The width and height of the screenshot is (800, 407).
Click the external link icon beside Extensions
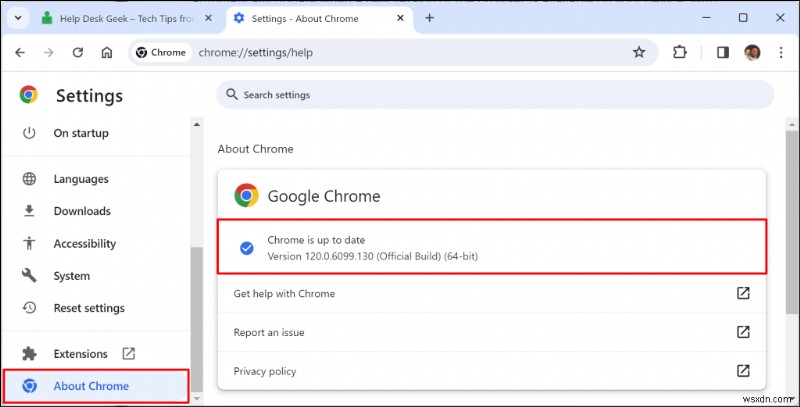tap(129, 353)
